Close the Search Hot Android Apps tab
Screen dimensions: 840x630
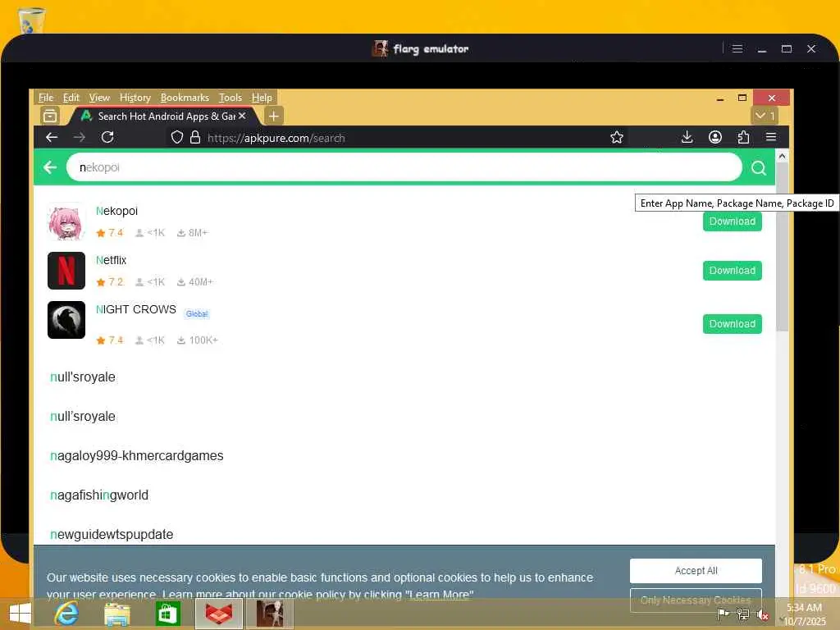(242, 116)
